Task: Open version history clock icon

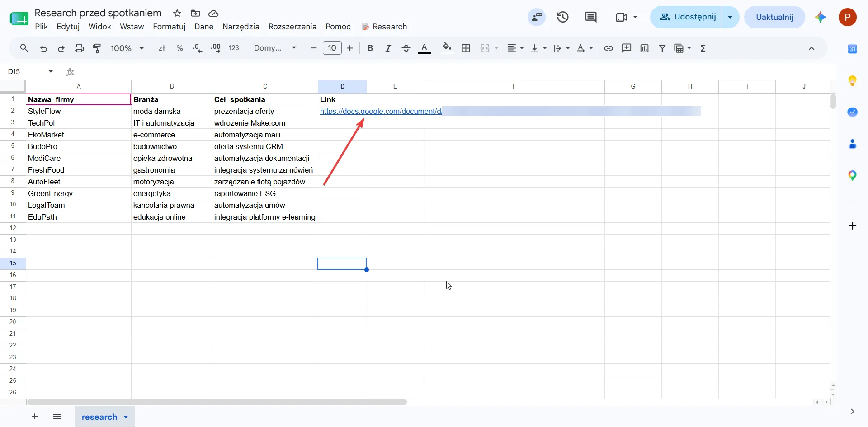Action: [563, 17]
